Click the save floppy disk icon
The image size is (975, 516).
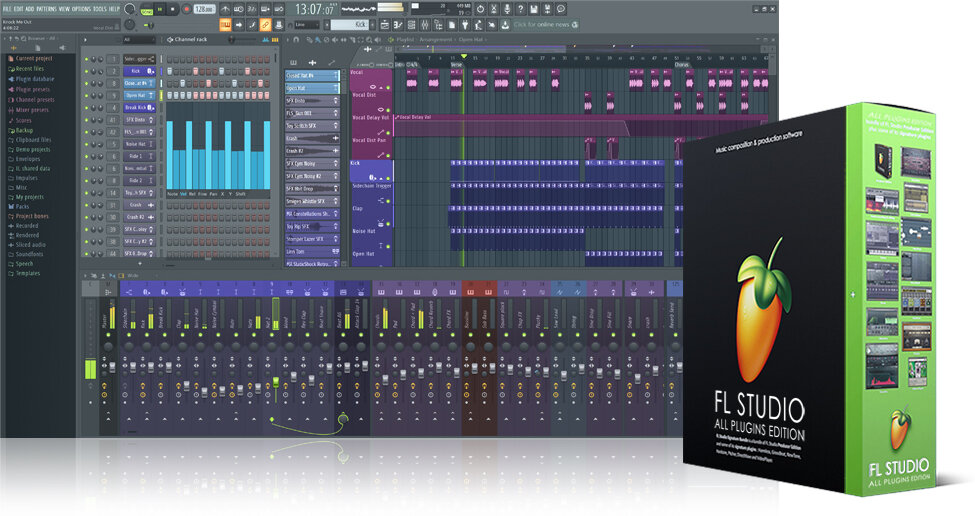tap(534, 9)
